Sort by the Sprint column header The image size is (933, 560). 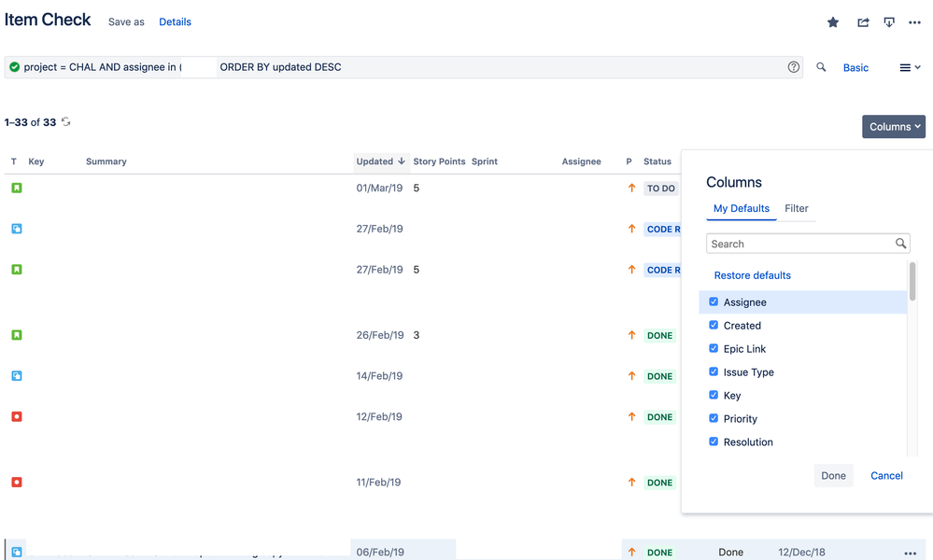tap(485, 161)
